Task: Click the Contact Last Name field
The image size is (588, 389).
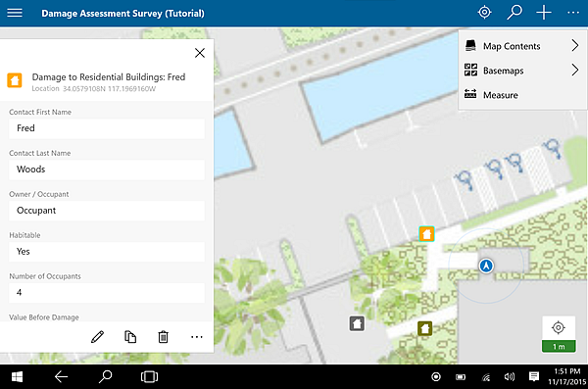Action: click(x=107, y=170)
